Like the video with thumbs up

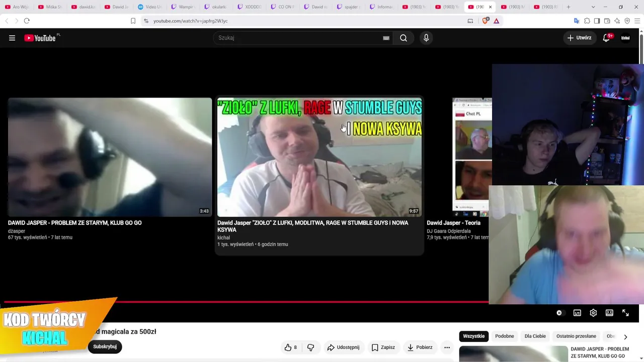click(291, 347)
